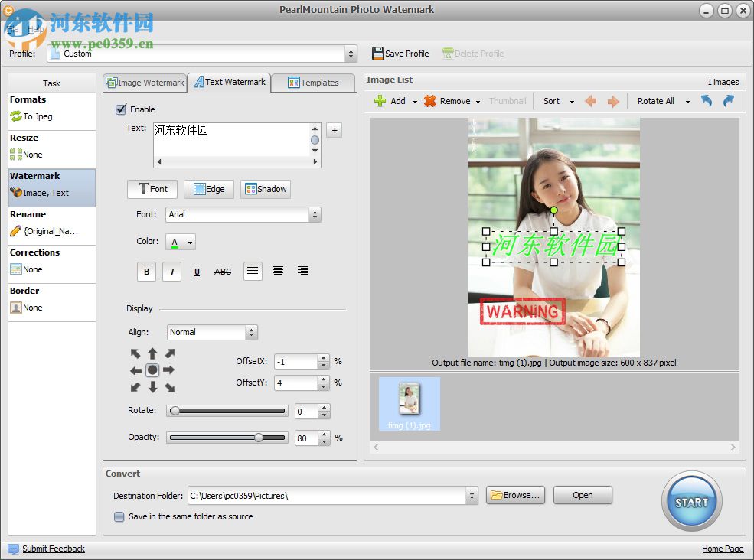Rotate all images counterclockwise

705,100
